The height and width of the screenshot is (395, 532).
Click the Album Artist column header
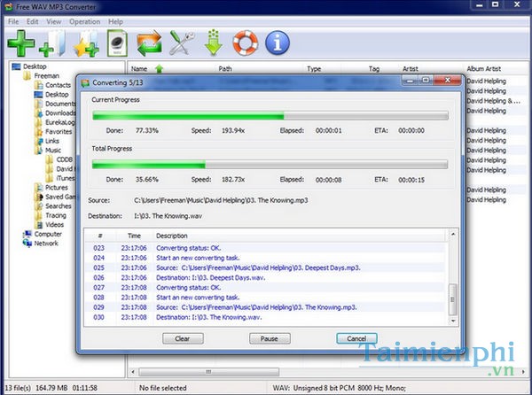[484, 69]
